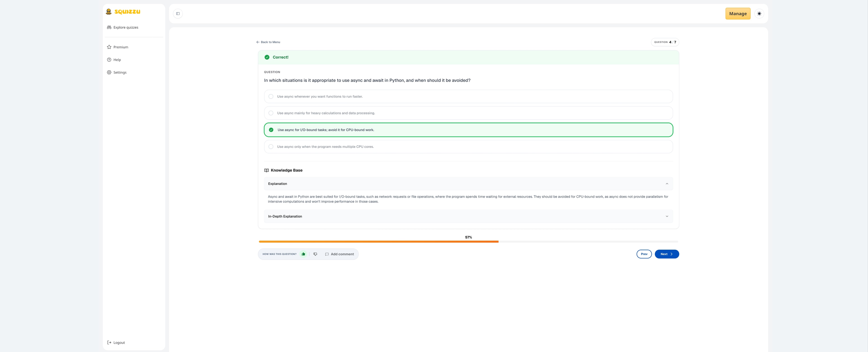
Task: Toggle the sidebar collapse icon
Action: (x=178, y=14)
